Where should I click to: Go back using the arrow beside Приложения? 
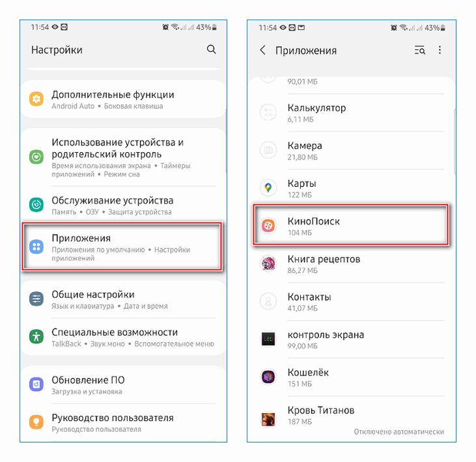263,50
